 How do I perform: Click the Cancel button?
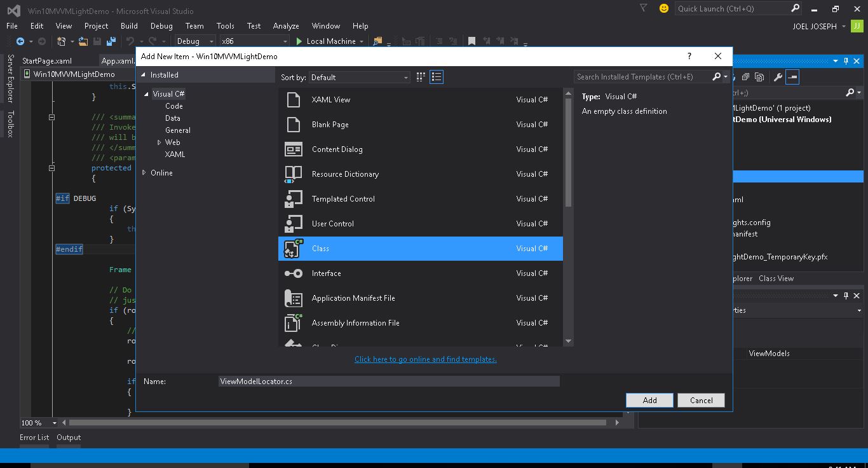pyautogui.click(x=702, y=401)
